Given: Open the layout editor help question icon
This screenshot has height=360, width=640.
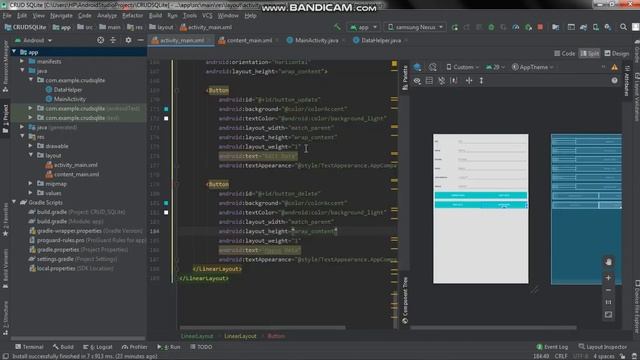Looking at the screenshot, I should (615, 81).
